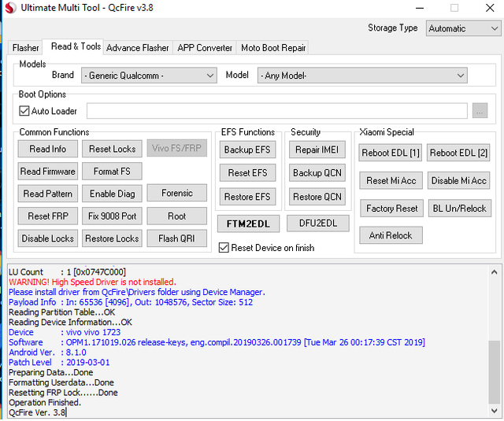
Task: Click the log scrollbar down arrow
Action: coord(495,411)
